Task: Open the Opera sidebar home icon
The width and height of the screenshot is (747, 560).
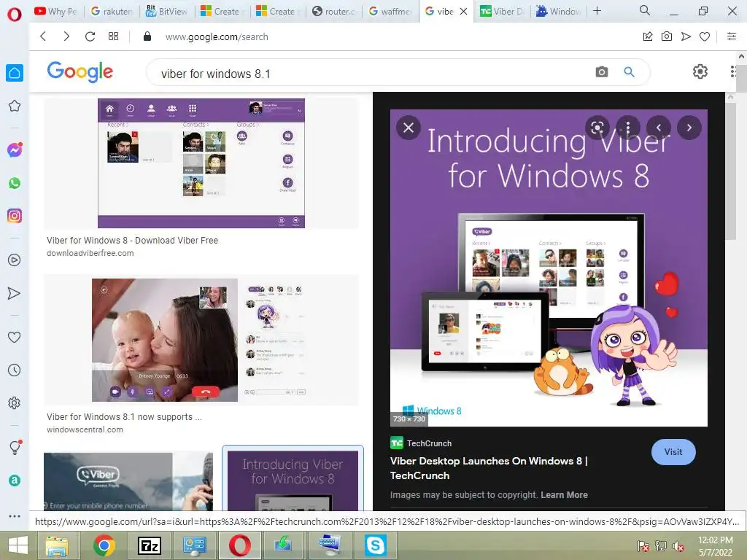Action: 15,73
